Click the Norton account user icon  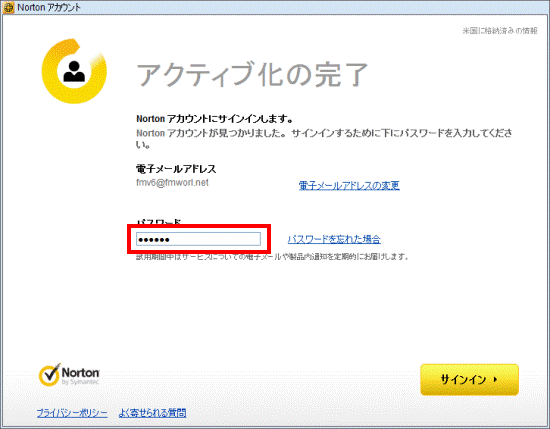point(74,71)
